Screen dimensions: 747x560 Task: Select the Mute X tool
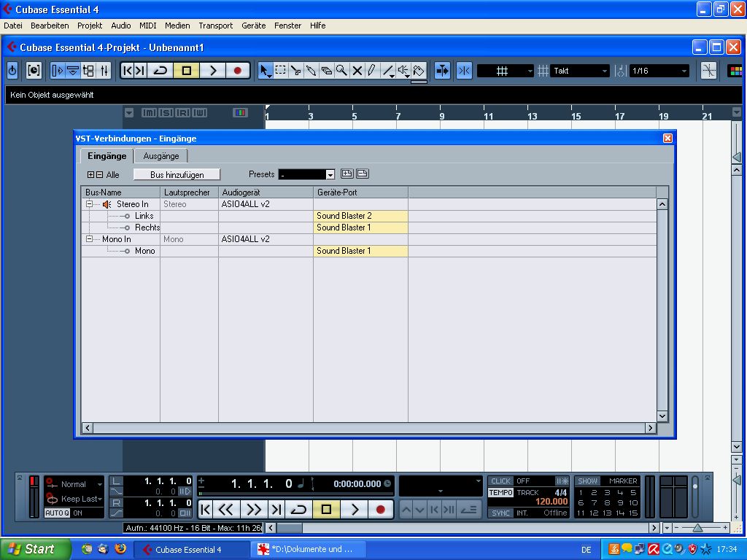(357, 71)
